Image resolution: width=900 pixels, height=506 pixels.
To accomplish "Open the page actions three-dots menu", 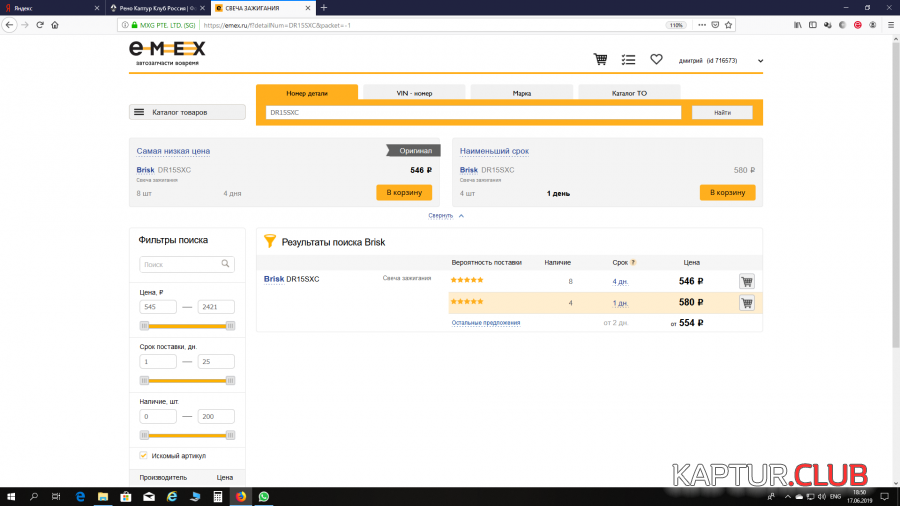I will click(702, 25).
